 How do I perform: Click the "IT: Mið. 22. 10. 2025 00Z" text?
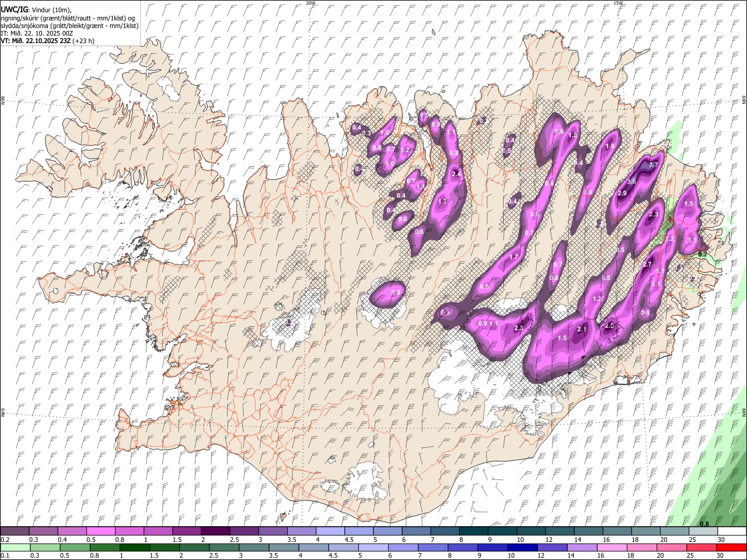coord(37,33)
